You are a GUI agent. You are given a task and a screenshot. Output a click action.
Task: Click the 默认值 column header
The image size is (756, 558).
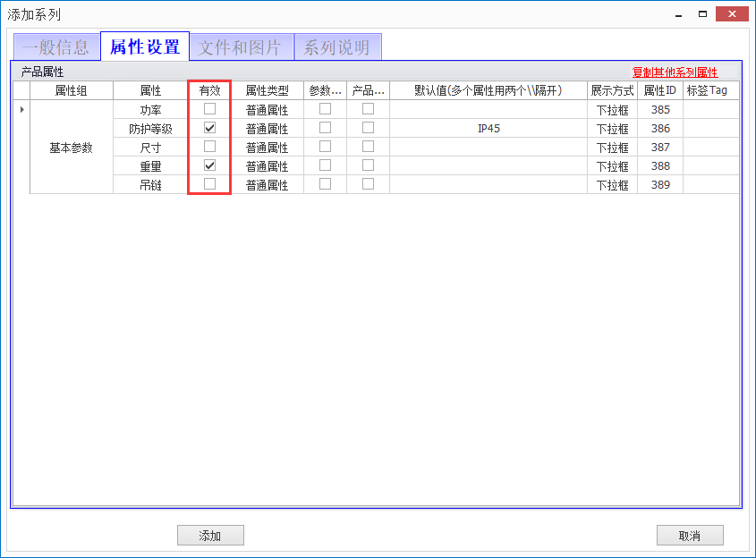(x=488, y=90)
